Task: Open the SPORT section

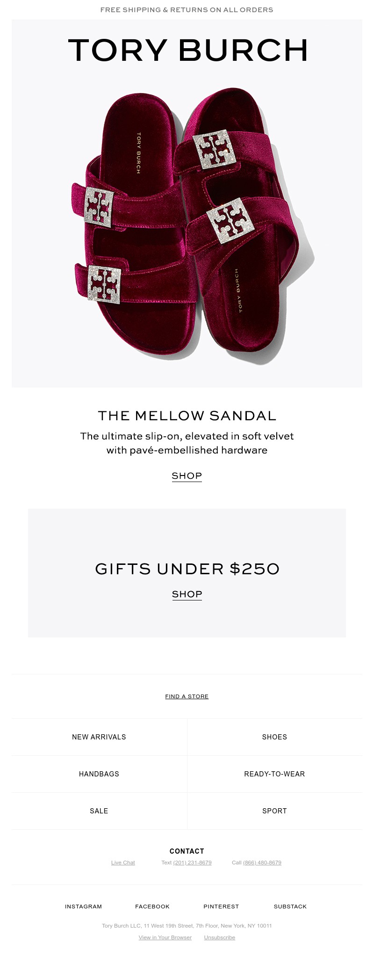Action: point(274,811)
